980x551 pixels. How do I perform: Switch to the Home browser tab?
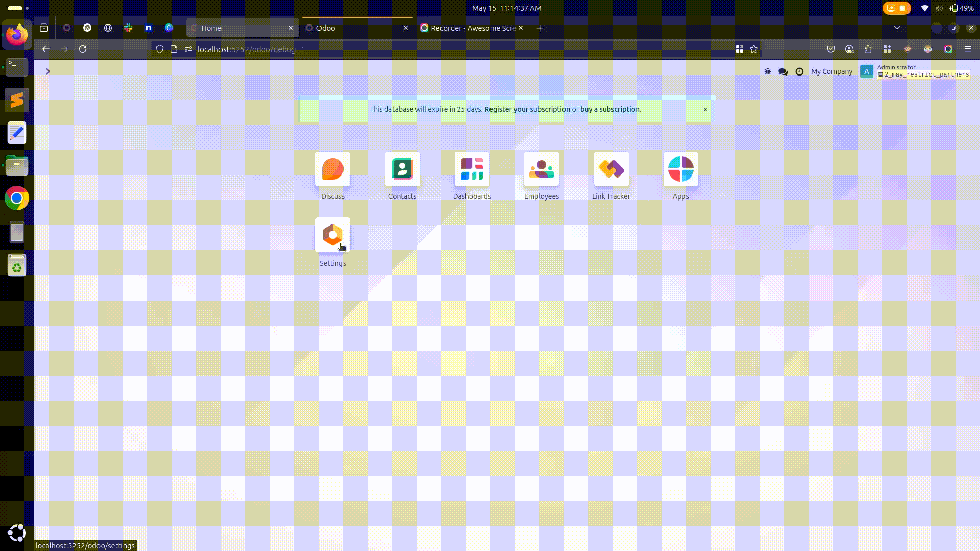242,28
